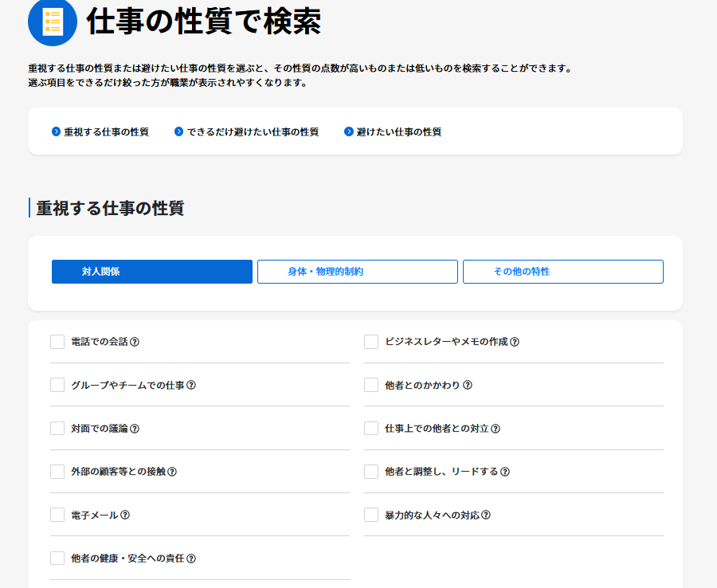Click the blue list icon beside page title
This screenshot has width=717, height=588.
(x=53, y=22)
